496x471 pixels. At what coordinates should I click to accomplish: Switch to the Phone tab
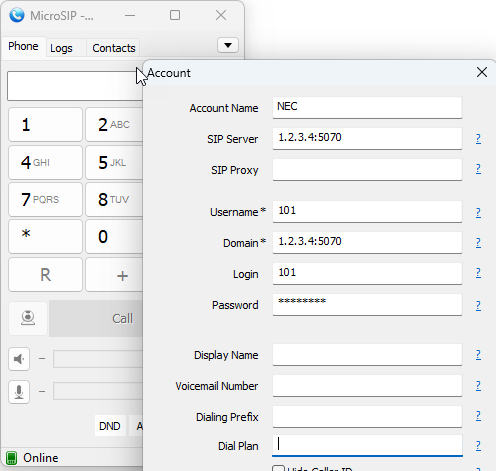tap(23, 46)
